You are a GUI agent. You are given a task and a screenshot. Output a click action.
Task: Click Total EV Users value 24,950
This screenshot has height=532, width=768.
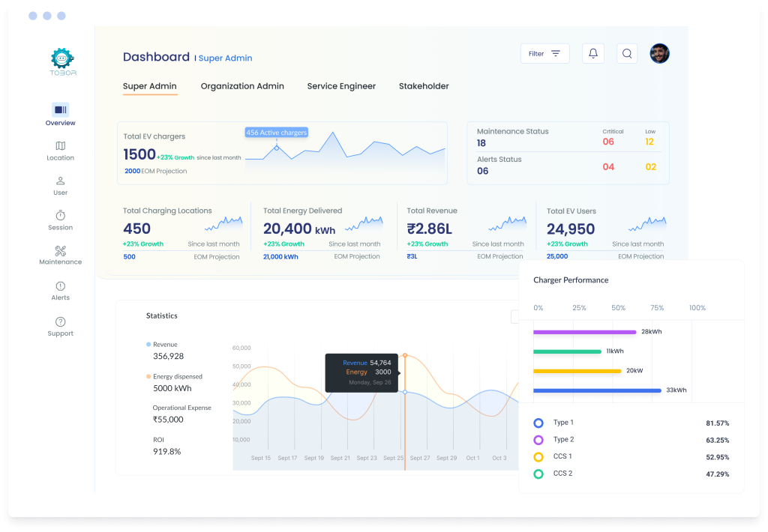[x=571, y=229]
